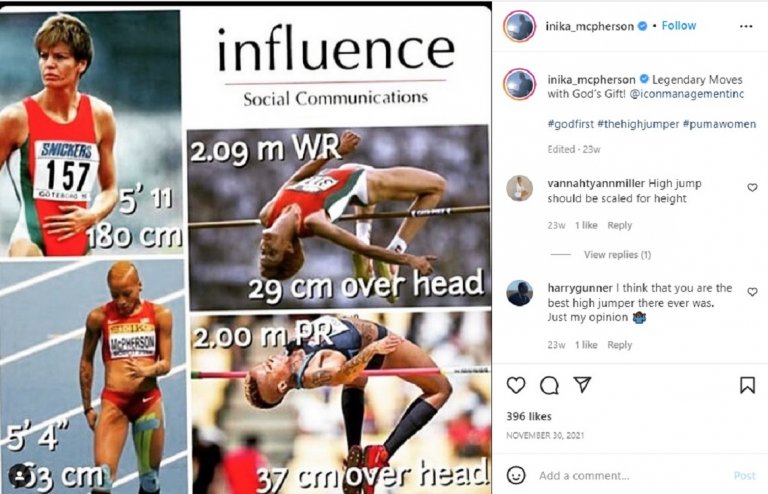The height and width of the screenshot is (494, 768).
Task: Expand View replies (1)
Action: point(617,255)
